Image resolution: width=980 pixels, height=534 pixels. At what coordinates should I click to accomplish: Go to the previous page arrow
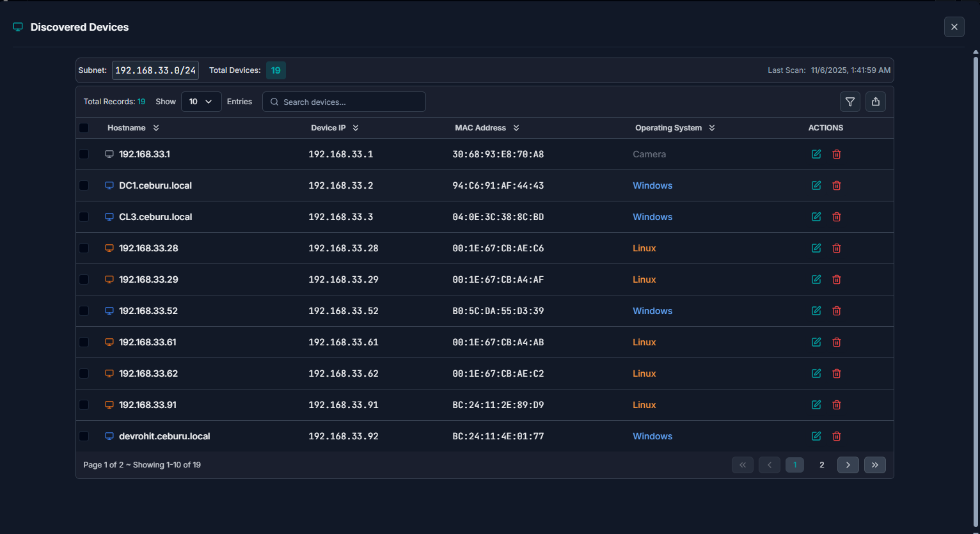point(770,465)
